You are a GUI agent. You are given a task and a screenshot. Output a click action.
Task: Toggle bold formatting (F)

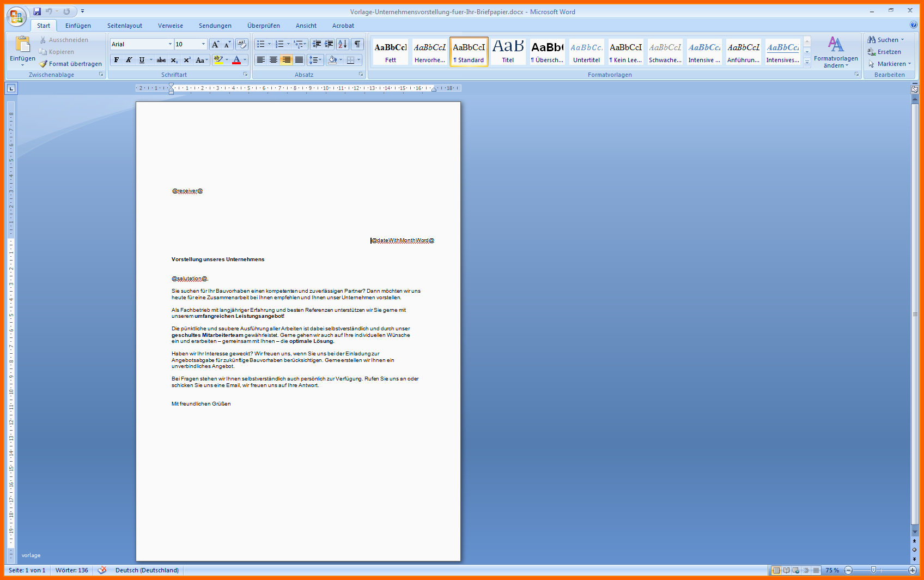(x=116, y=60)
